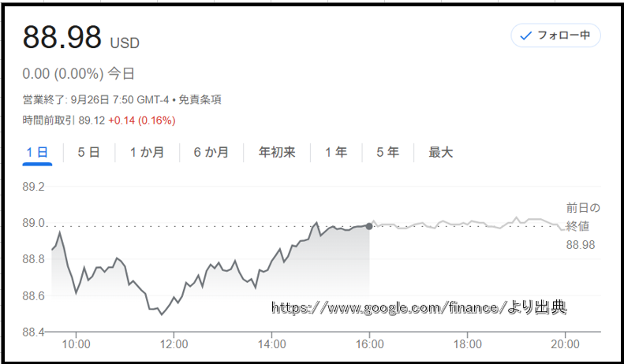Click the 89.2 price axis label

35,188
